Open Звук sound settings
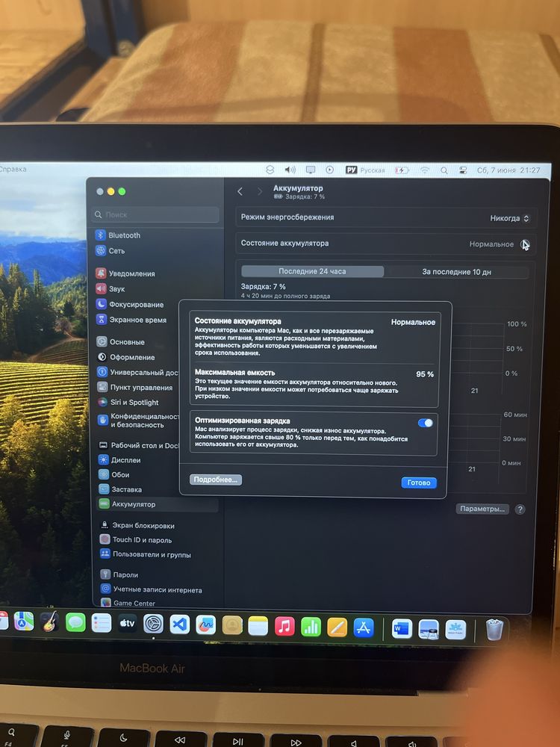 (111, 288)
